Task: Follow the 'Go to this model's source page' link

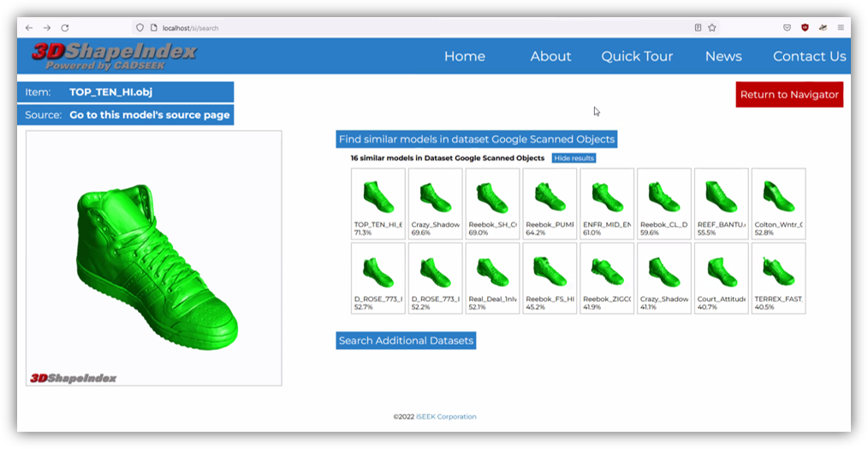Action: click(149, 115)
